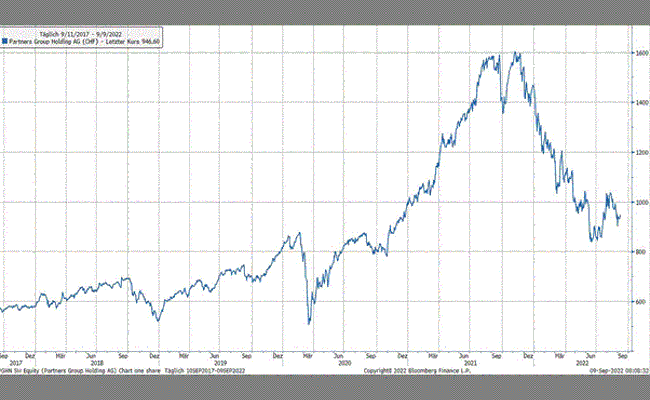The height and width of the screenshot is (400, 650).
Task: Select the 2019 year label on time axis
Action: coord(218,362)
